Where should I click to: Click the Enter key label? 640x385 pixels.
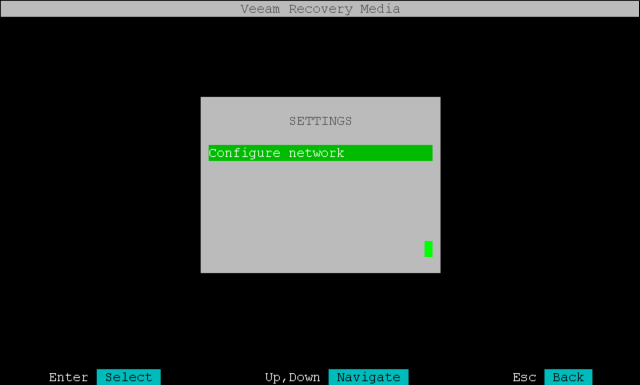(69, 377)
